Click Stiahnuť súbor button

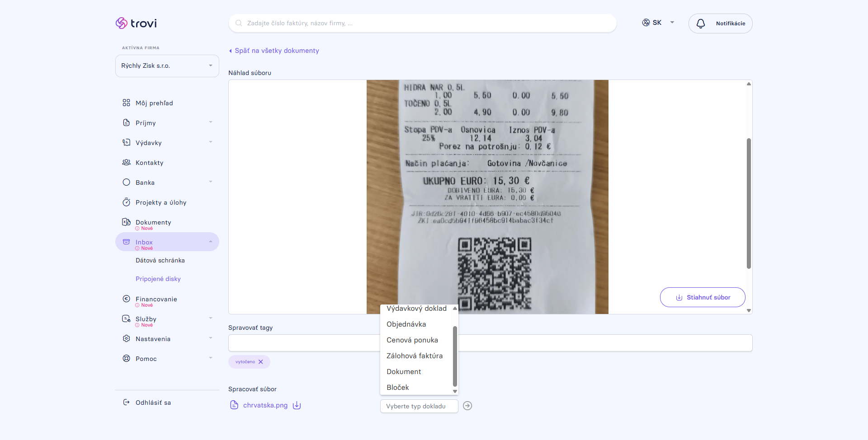703,297
